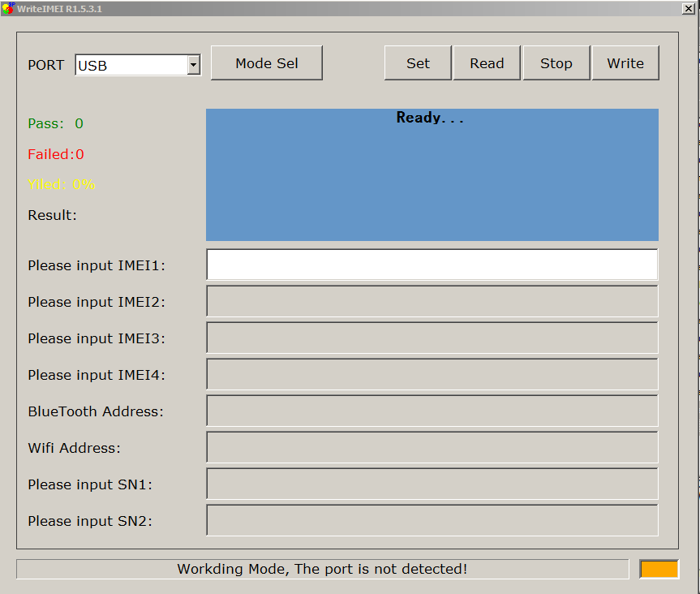Click the Read button
The image size is (700, 594).
[x=487, y=63]
